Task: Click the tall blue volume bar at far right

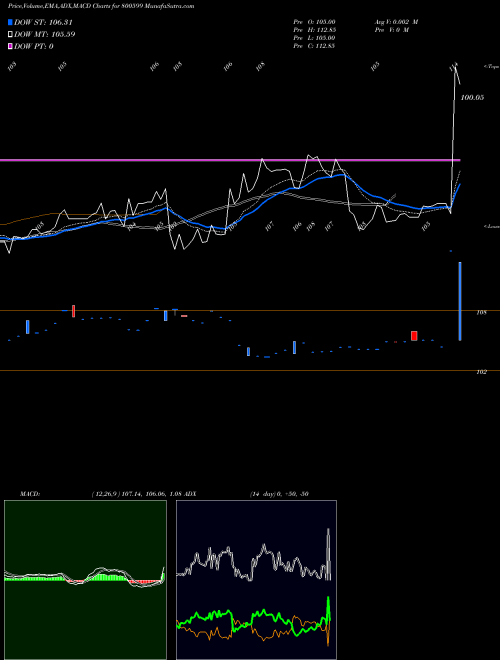Action: 460,301
